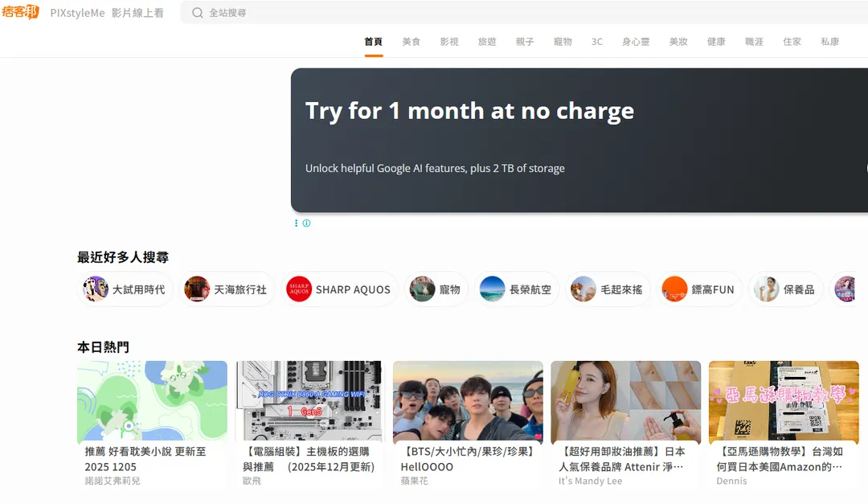Switch to the 健康 tab
The width and height of the screenshot is (868, 504).
tap(716, 42)
